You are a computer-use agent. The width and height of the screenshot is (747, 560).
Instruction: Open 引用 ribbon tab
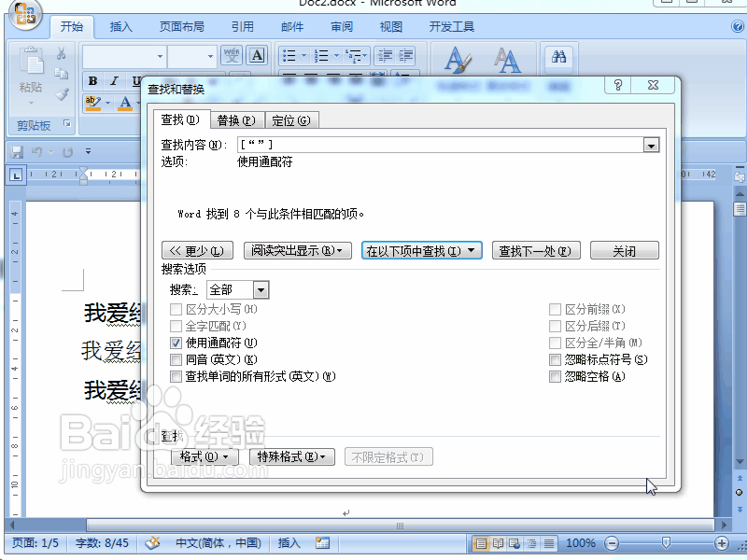(243, 27)
